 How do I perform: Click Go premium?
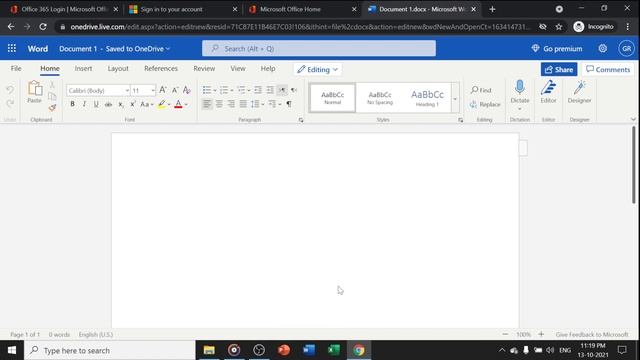[x=557, y=49]
